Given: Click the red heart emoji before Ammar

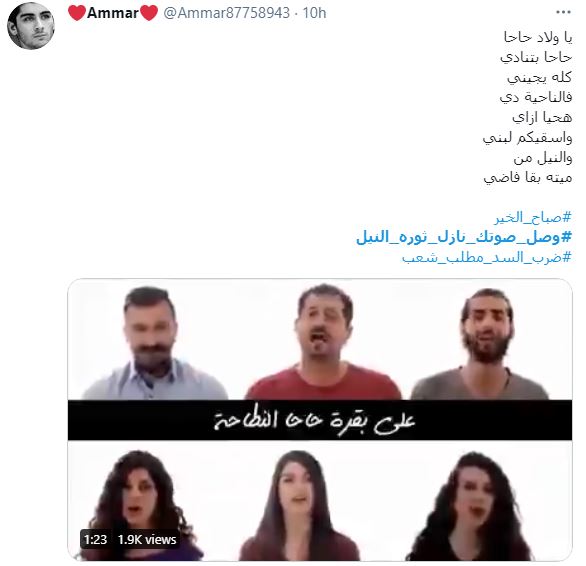Looking at the screenshot, I should tap(77, 13).
